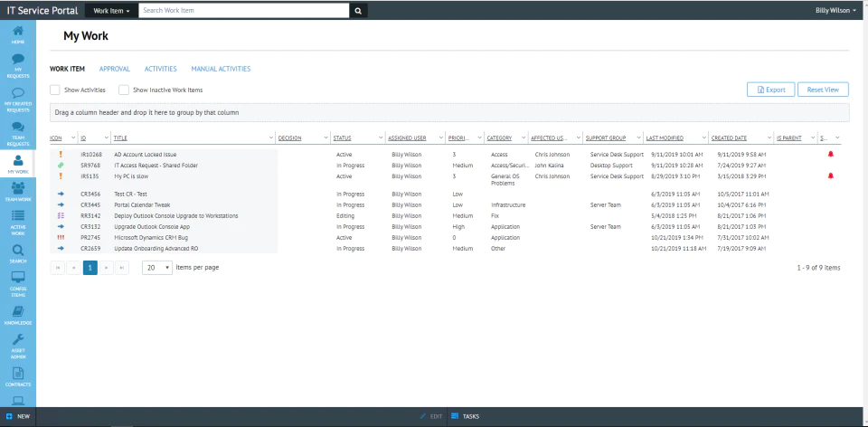Open the Search sidebar icon

18,253
